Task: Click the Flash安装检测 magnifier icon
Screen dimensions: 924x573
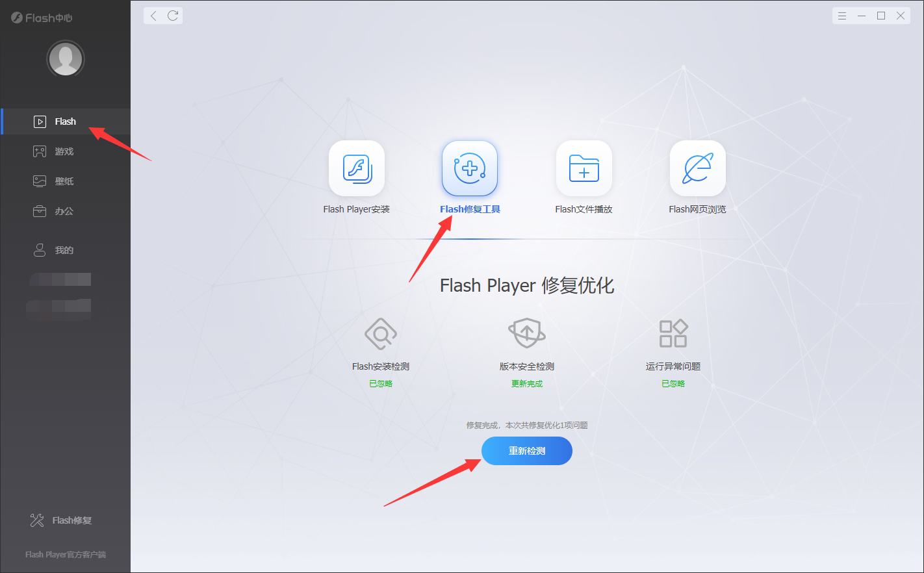Action: coord(381,334)
